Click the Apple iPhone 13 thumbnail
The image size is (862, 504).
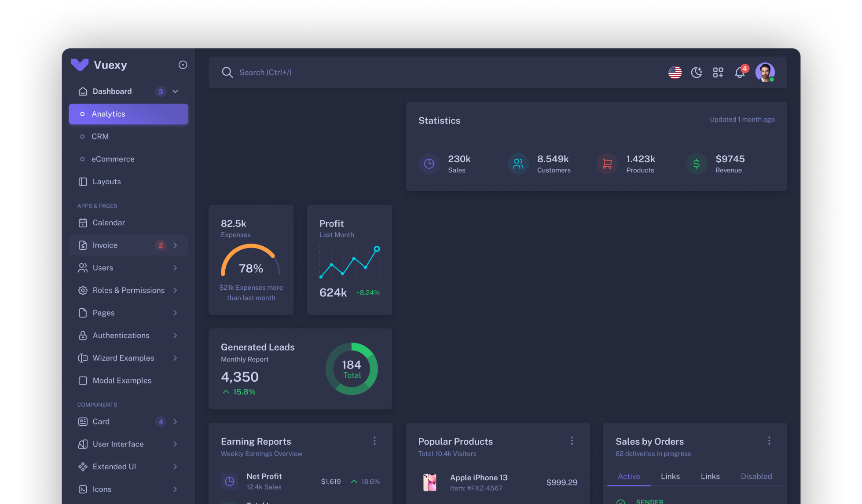pos(429,482)
